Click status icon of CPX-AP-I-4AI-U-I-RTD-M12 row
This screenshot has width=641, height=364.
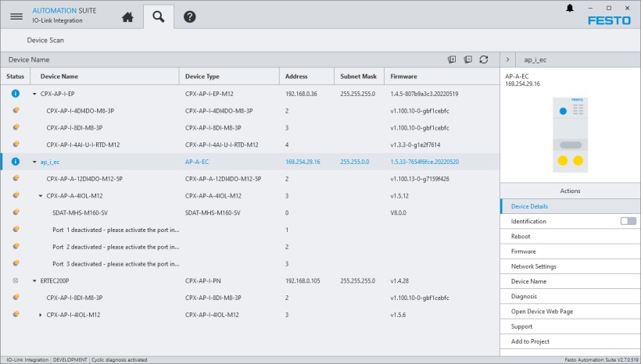16,145
